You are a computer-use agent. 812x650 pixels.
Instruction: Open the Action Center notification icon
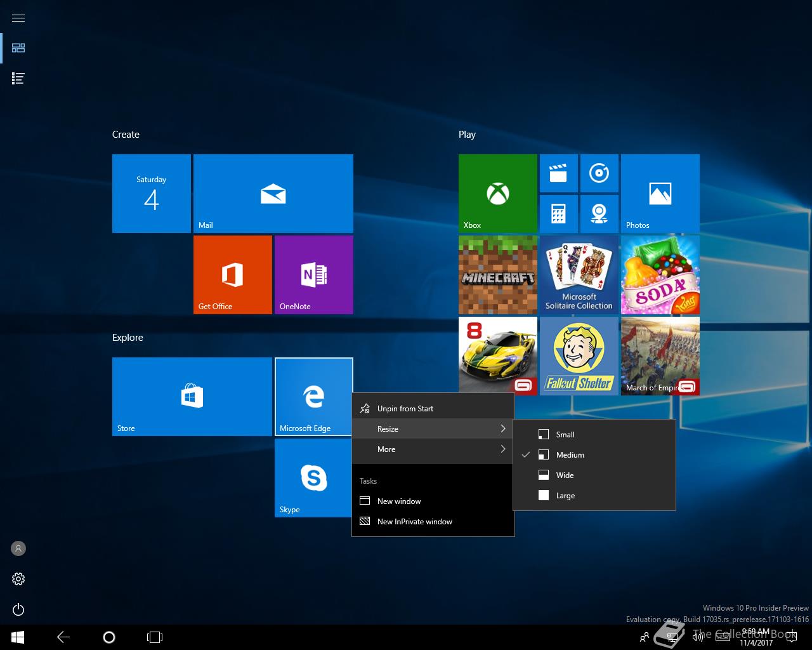(790, 637)
